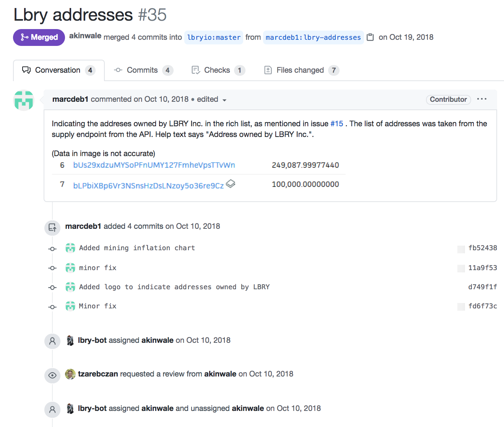Open commit 'Added mining inflation chart'
Image resolution: width=504 pixels, height=427 pixels.
[x=137, y=248]
